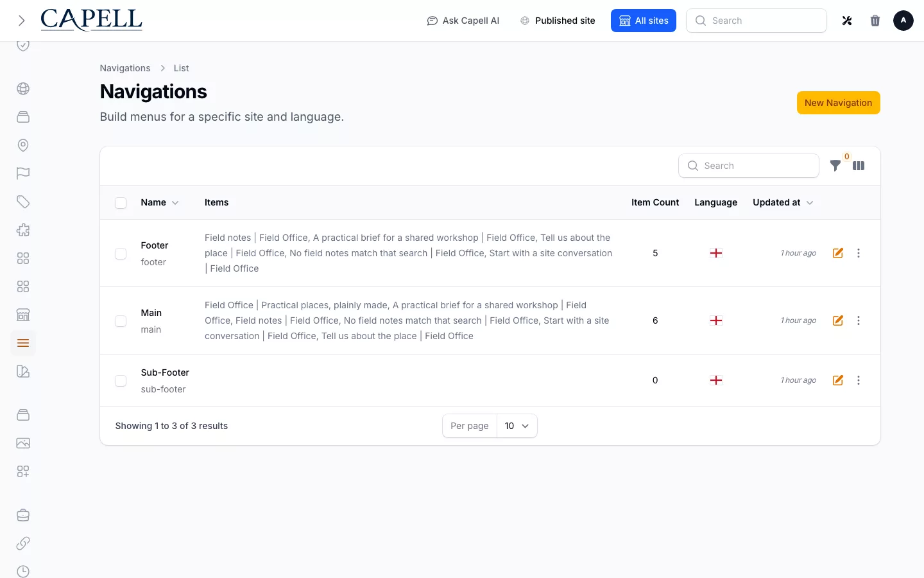The width and height of the screenshot is (924, 578).
Task: Open the globe icon in the sidebar
Action: pos(23,89)
